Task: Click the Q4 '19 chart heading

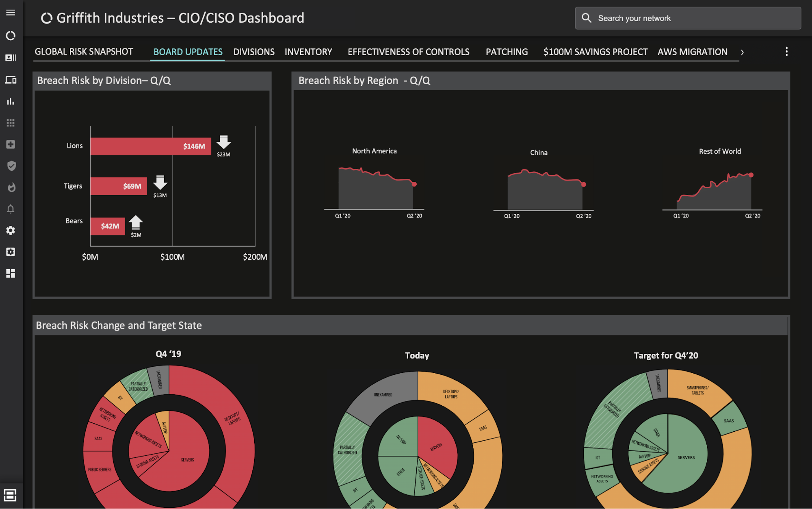Action: [x=168, y=354]
